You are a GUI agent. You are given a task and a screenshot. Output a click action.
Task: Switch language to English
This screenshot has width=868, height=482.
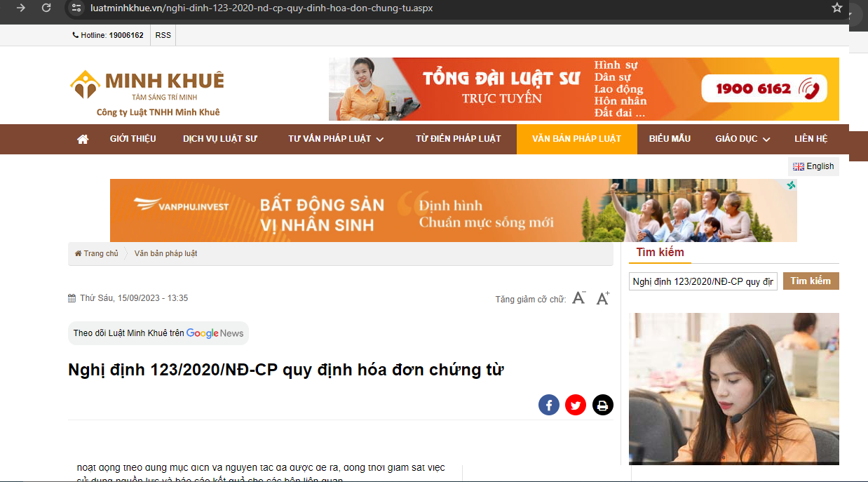[x=813, y=166]
